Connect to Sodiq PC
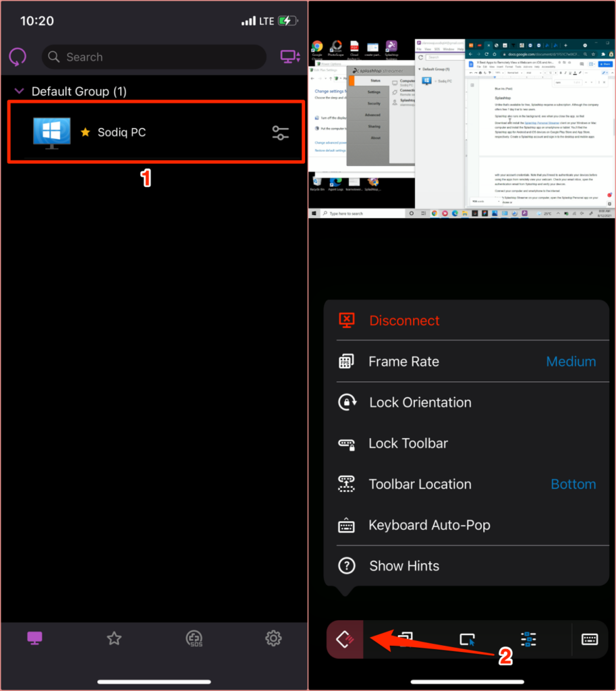616x691 pixels. 121,133
